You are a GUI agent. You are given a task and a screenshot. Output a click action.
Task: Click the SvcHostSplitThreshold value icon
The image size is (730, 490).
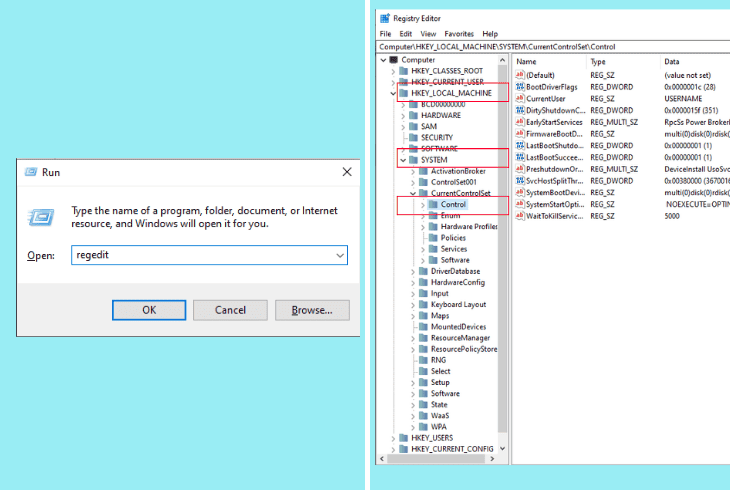tap(520, 181)
